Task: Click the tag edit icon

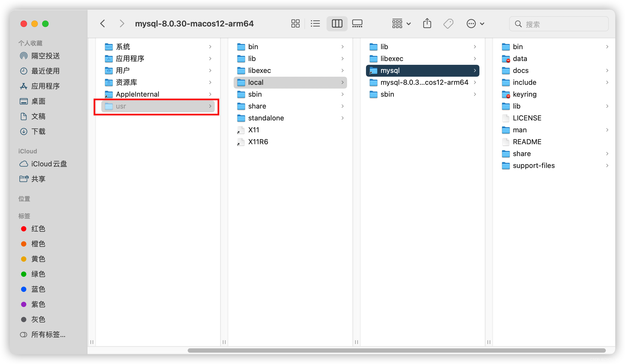Action: click(x=448, y=24)
